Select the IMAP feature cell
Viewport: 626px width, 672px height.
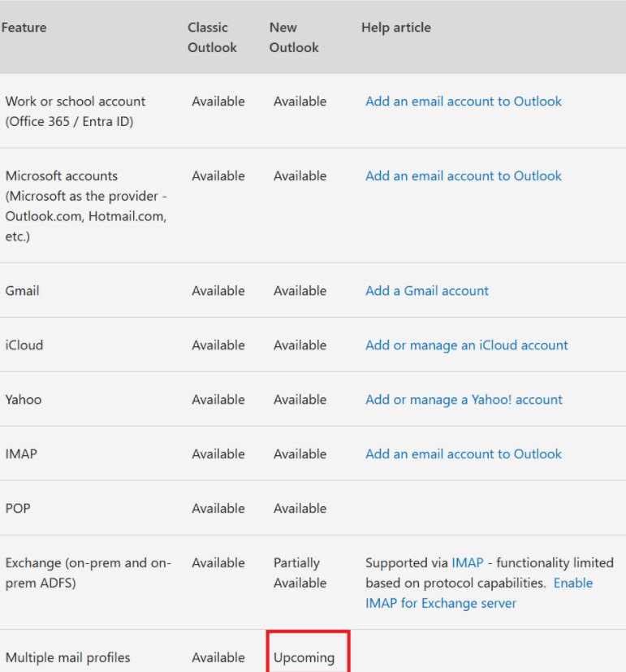point(21,454)
